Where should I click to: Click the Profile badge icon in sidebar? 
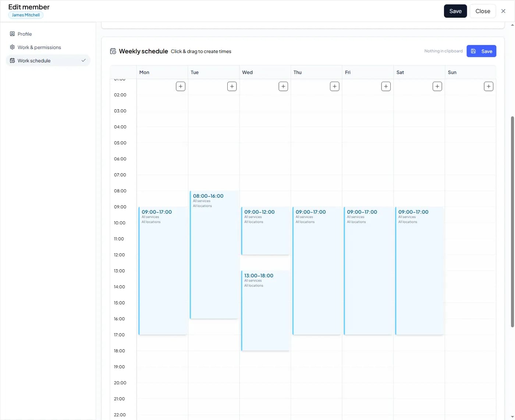[11, 34]
